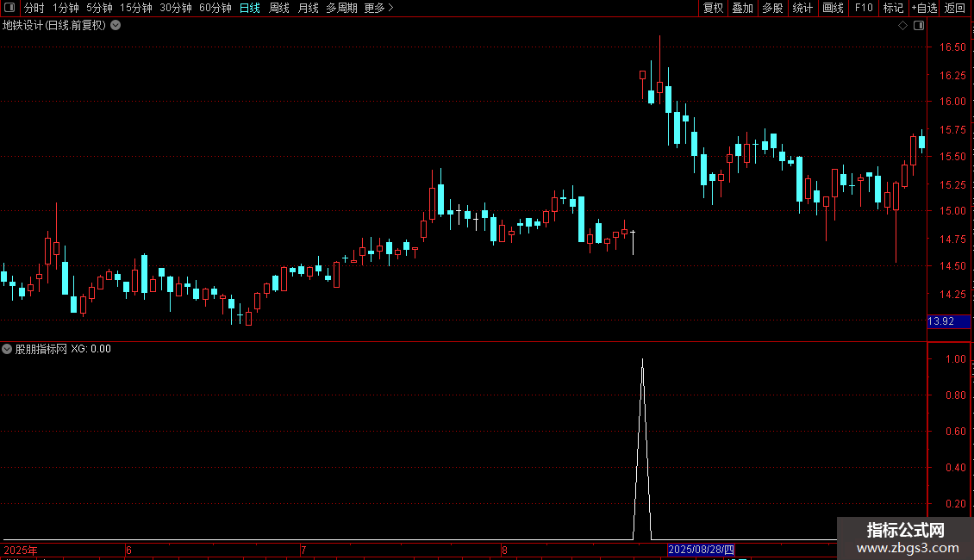Click 返回 to go back
Screen dimensions: 974x560
(x=955, y=8)
